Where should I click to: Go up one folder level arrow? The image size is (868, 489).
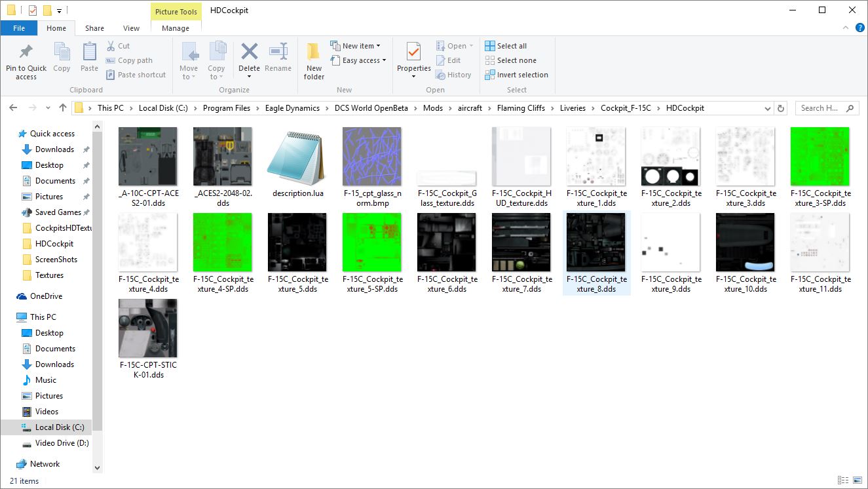[x=63, y=108]
